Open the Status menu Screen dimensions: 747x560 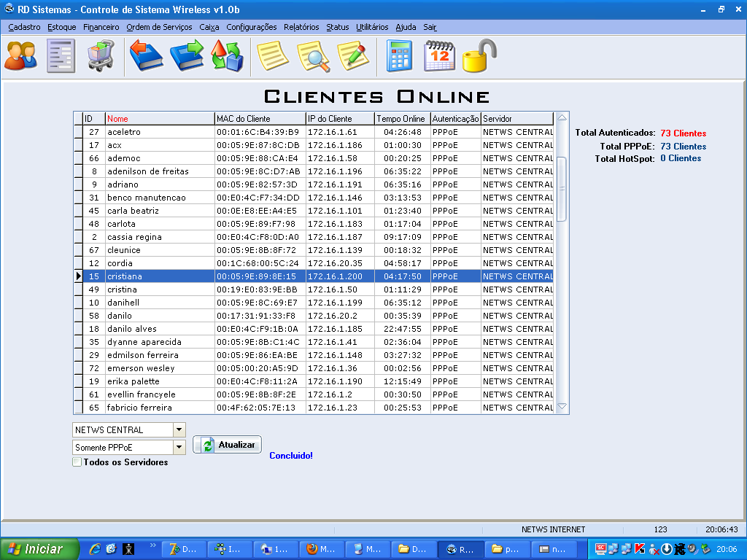(338, 27)
